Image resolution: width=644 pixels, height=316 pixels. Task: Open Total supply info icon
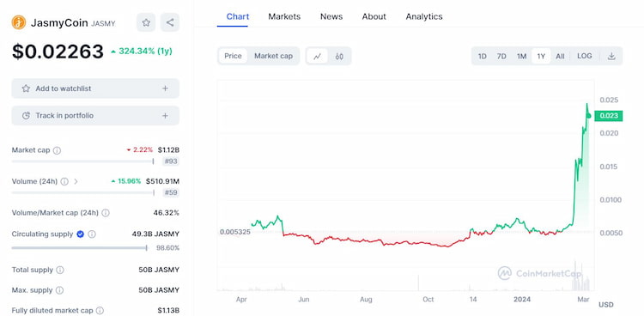click(x=60, y=270)
